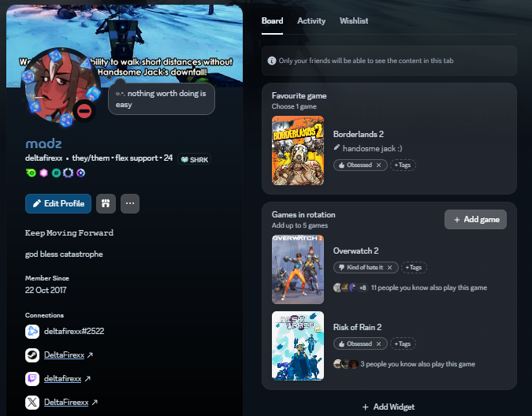The width and height of the screenshot is (532, 416).
Task: Click the Risk of Rain 2 cover art
Action: click(298, 346)
